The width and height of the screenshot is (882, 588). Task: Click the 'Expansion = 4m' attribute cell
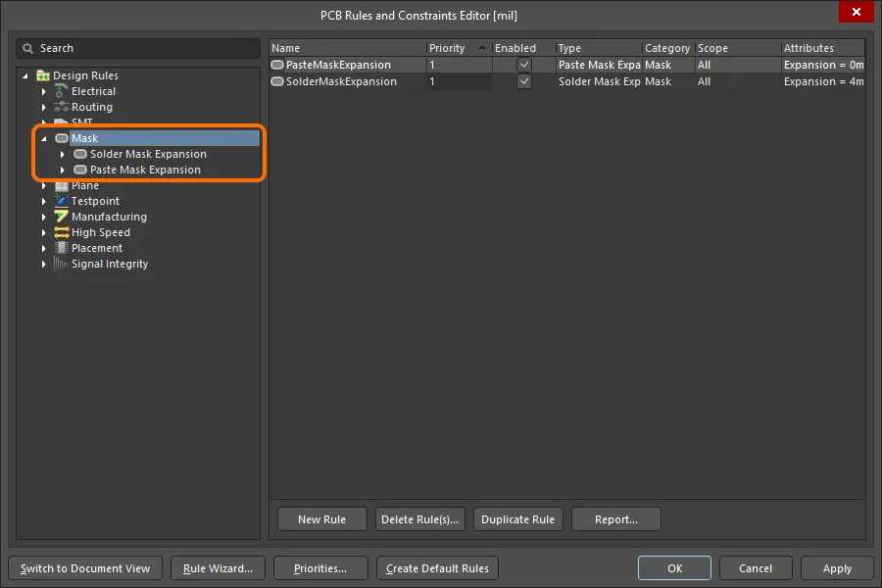(x=823, y=81)
